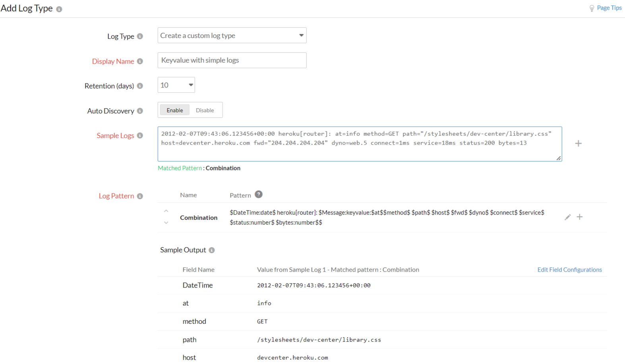
Task: Add new log pattern with plus icon
Action: pyautogui.click(x=580, y=217)
